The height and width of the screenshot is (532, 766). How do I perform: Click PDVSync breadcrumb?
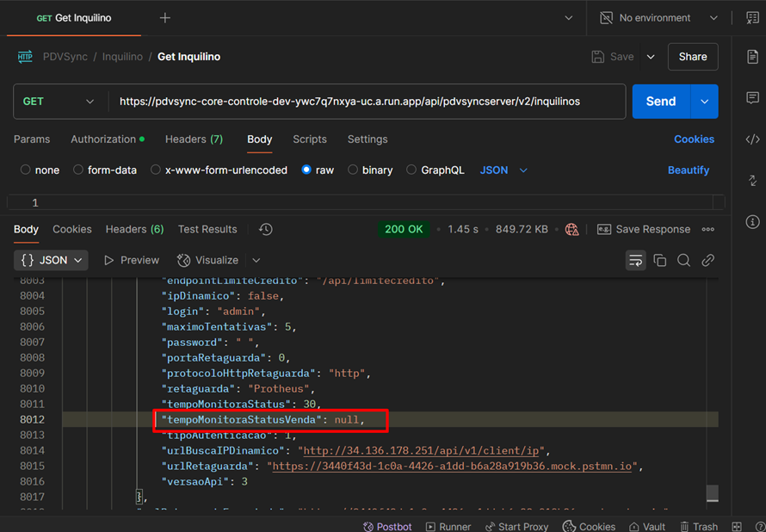[x=65, y=57]
